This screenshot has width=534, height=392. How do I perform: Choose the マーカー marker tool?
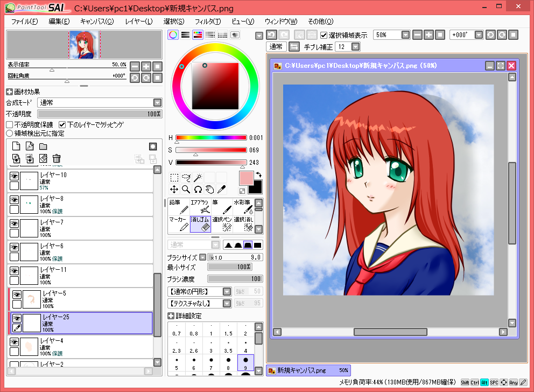(179, 224)
